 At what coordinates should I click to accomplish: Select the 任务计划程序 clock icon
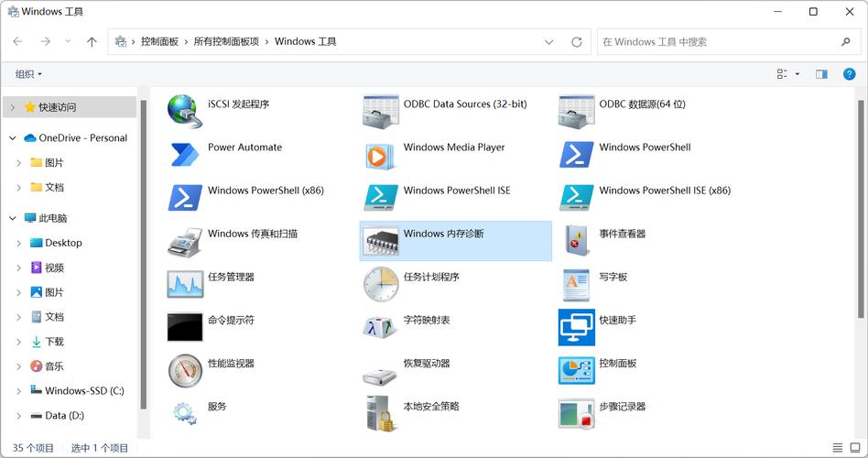pyautogui.click(x=380, y=284)
